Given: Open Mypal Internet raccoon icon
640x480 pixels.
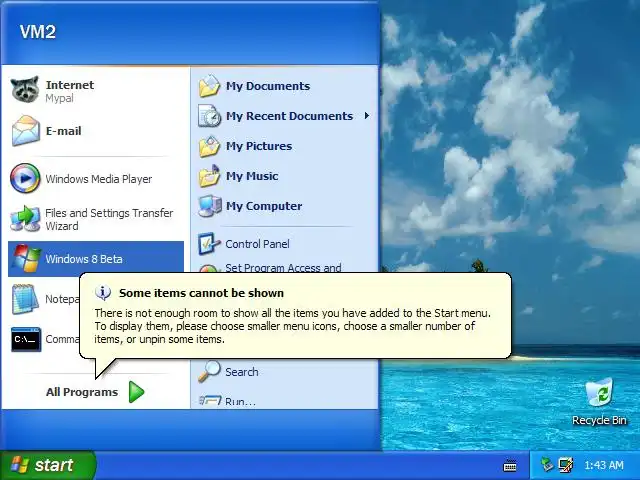Looking at the screenshot, I should pos(25,89).
